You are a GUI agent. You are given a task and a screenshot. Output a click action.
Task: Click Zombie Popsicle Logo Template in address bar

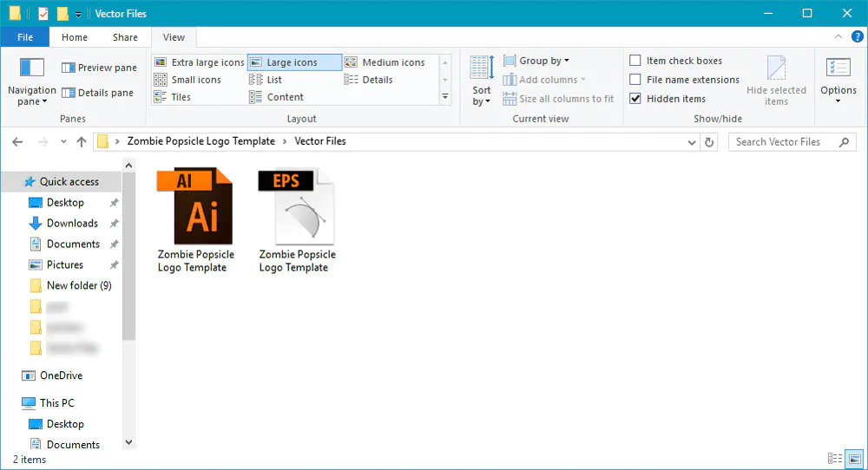point(201,141)
